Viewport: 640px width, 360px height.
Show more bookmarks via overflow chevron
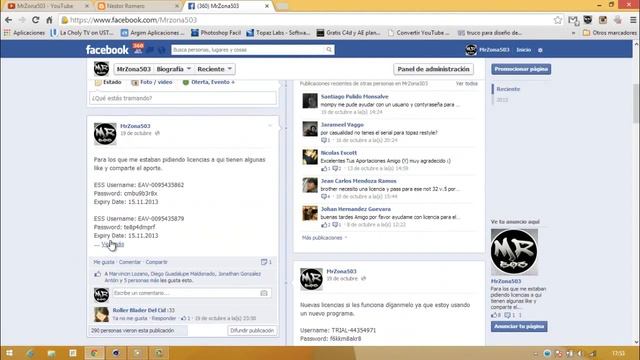[x=573, y=33]
